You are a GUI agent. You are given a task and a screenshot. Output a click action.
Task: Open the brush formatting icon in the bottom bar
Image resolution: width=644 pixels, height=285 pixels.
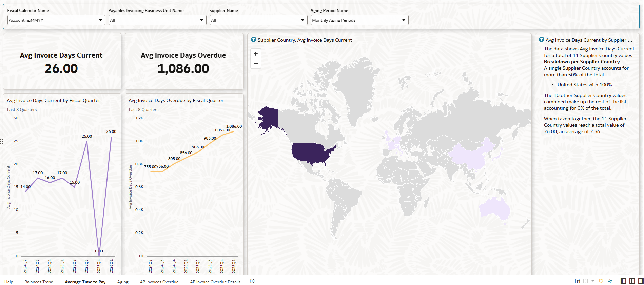click(x=601, y=281)
